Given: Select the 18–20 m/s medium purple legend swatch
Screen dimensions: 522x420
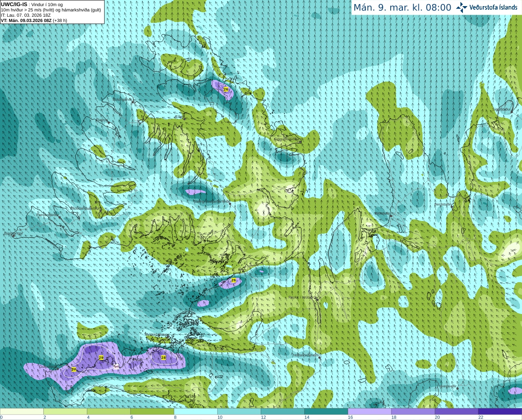Looking at the screenshot, I should [x=413, y=411].
